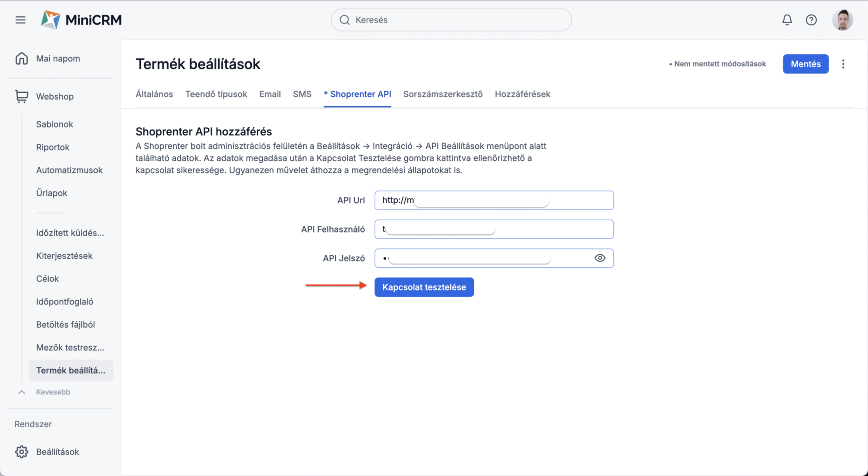Save changes with the Mentés button

(806, 64)
